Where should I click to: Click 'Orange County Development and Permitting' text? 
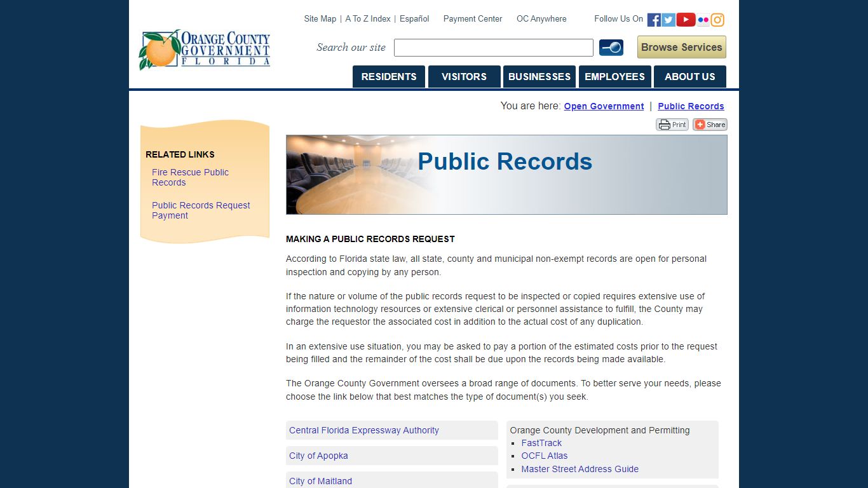coord(600,430)
